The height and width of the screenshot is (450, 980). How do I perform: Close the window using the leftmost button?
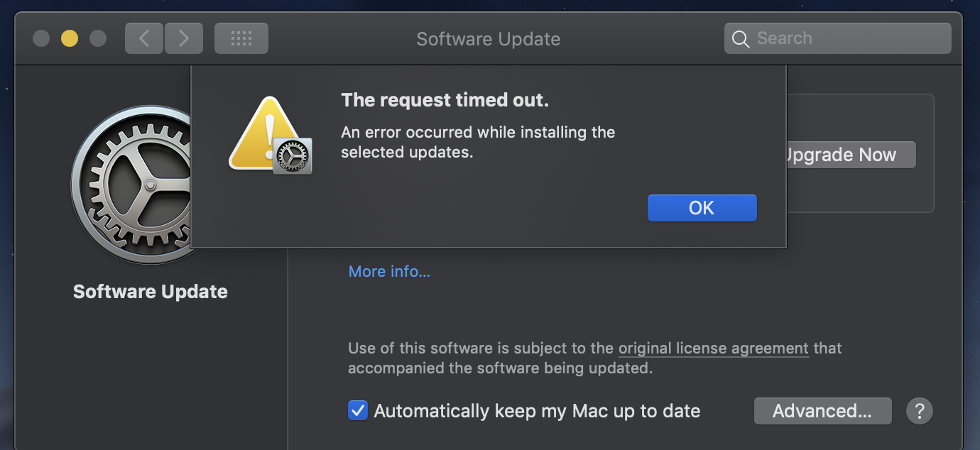click(41, 38)
